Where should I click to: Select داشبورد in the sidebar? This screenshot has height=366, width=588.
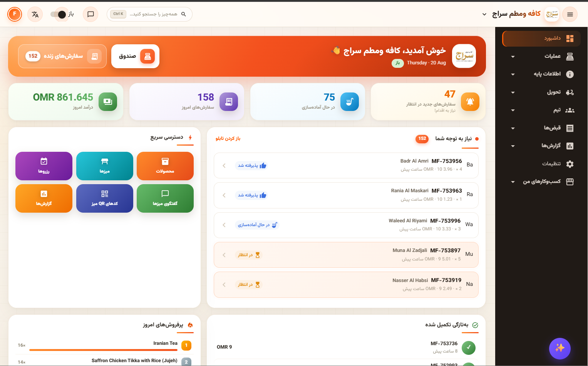click(541, 39)
